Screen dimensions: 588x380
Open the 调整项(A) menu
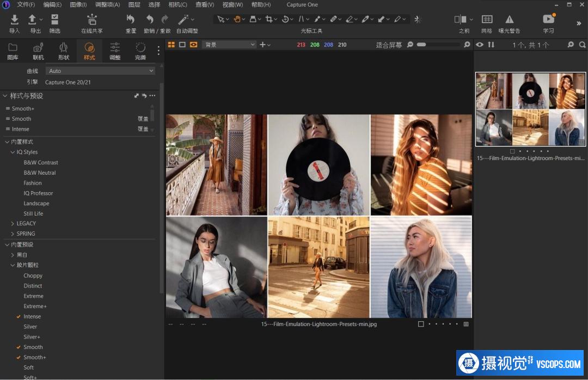(107, 4)
